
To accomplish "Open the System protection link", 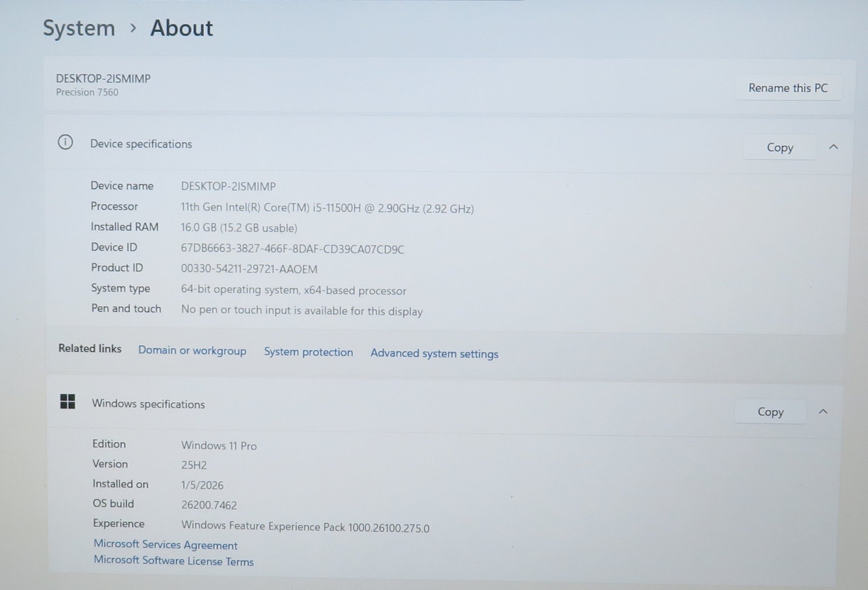I will click(x=308, y=352).
